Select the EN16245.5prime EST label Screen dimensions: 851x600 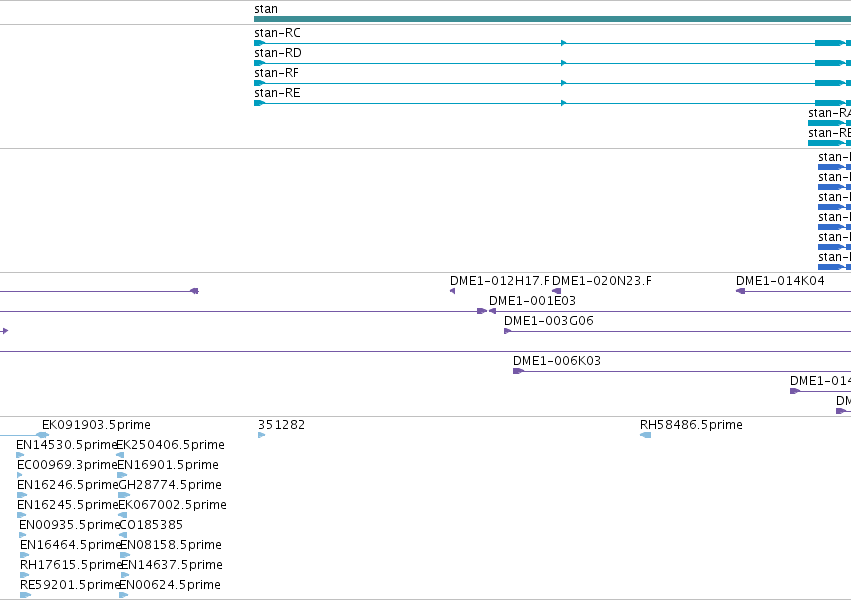68,505
